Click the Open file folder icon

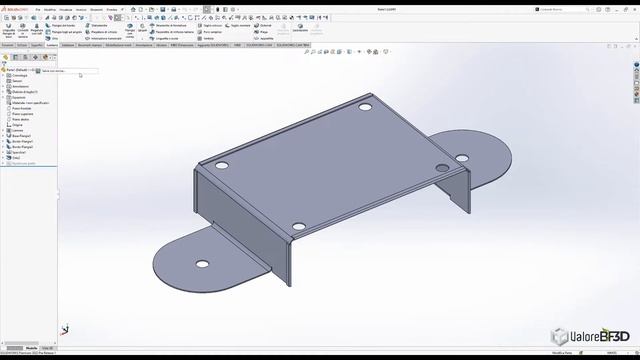click(x=151, y=9)
